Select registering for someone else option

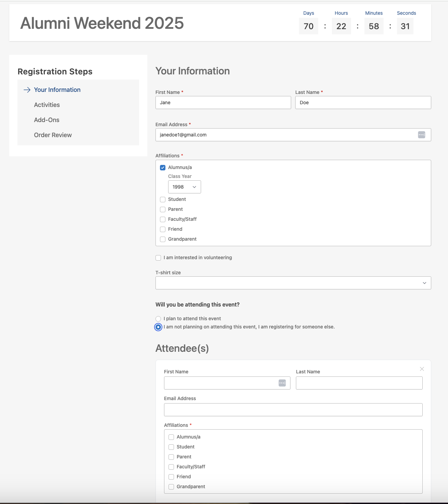158,327
